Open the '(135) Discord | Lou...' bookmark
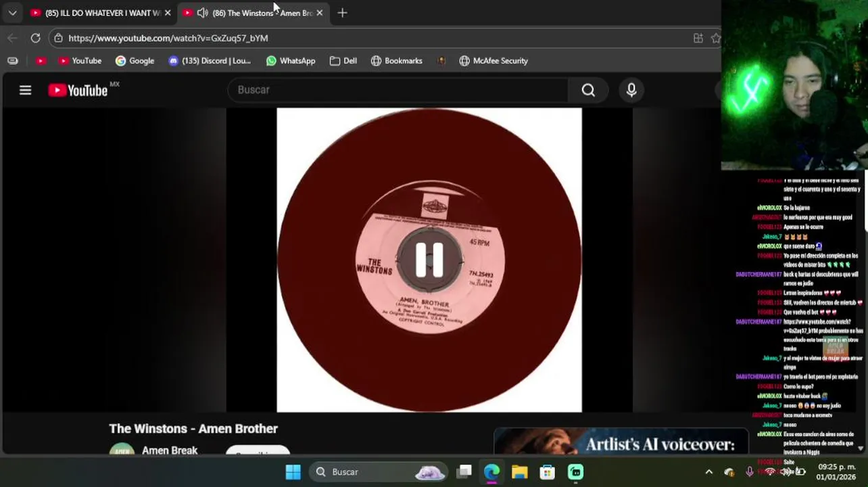 [x=209, y=61]
